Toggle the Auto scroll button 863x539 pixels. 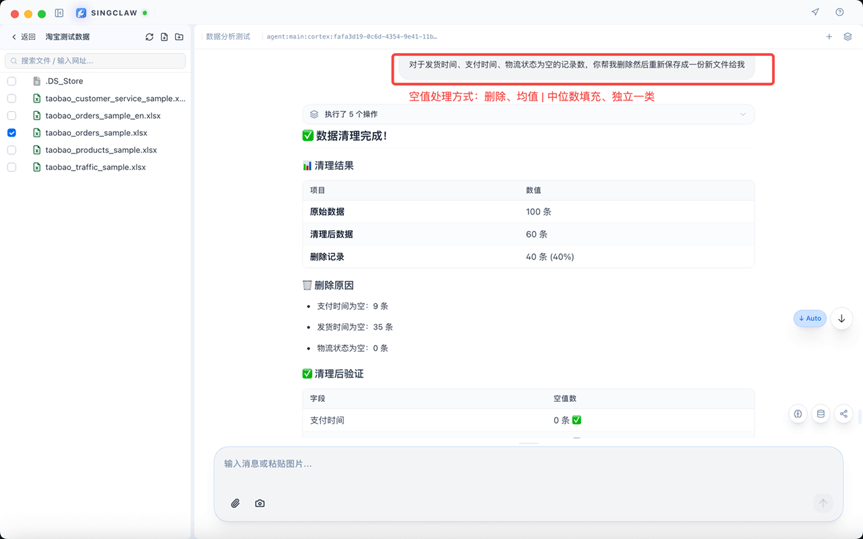tap(810, 319)
